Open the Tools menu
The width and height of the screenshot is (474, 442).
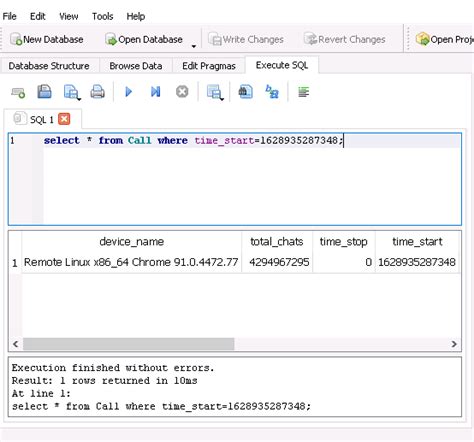pyautogui.click(x=103, y=16)
